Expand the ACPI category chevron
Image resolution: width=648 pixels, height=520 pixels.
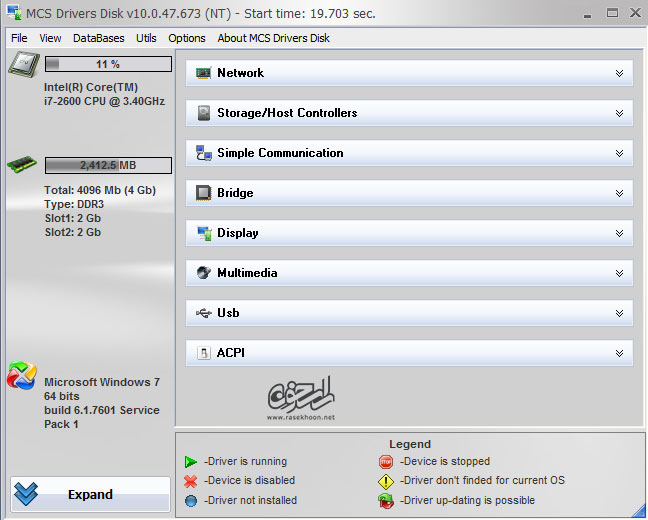(x=619, y=353)
